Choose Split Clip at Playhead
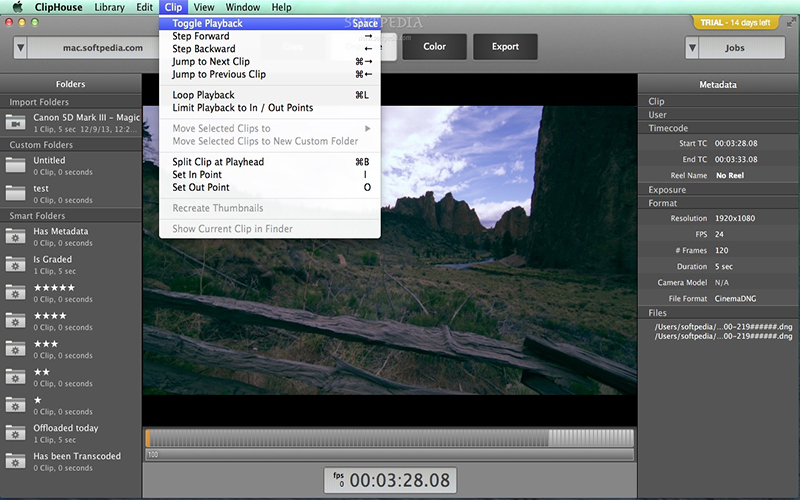Image resolution: width=800 pixels, height=500 pixels. click(x=270, y=162)
